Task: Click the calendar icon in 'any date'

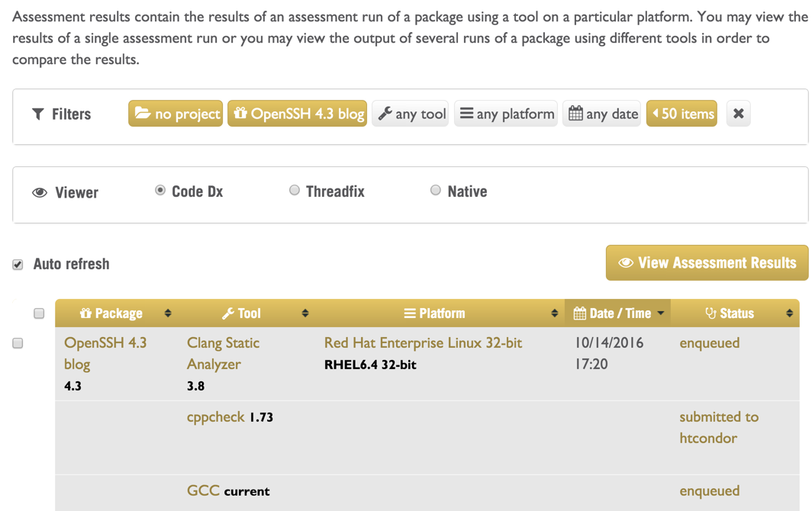Action: [x=575, y=113]
